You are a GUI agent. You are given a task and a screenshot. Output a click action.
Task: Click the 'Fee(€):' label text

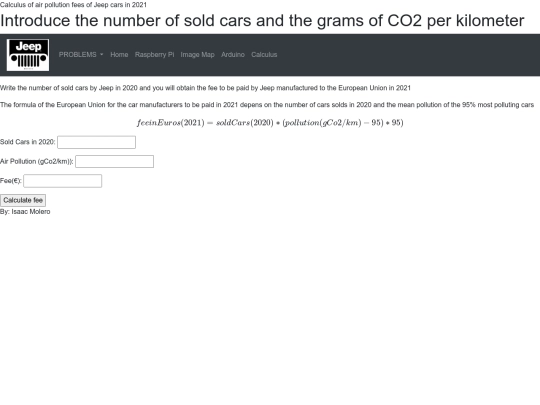coord(11,181)
